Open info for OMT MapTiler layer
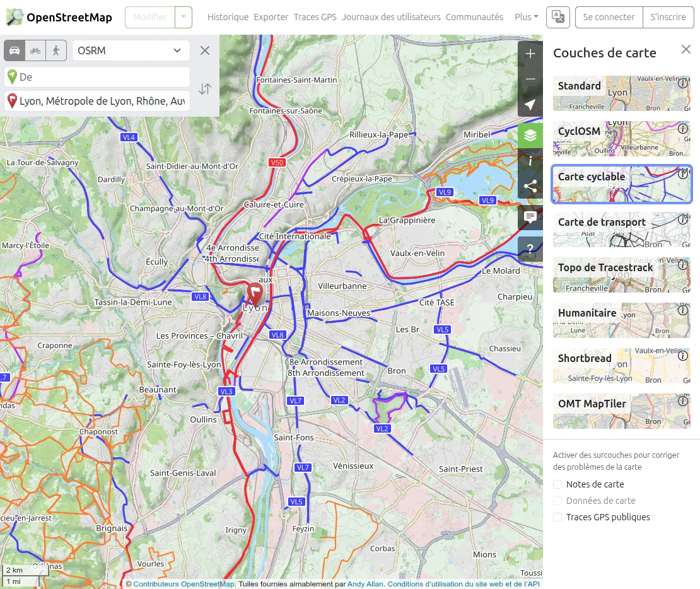 (x=682, y=401)
